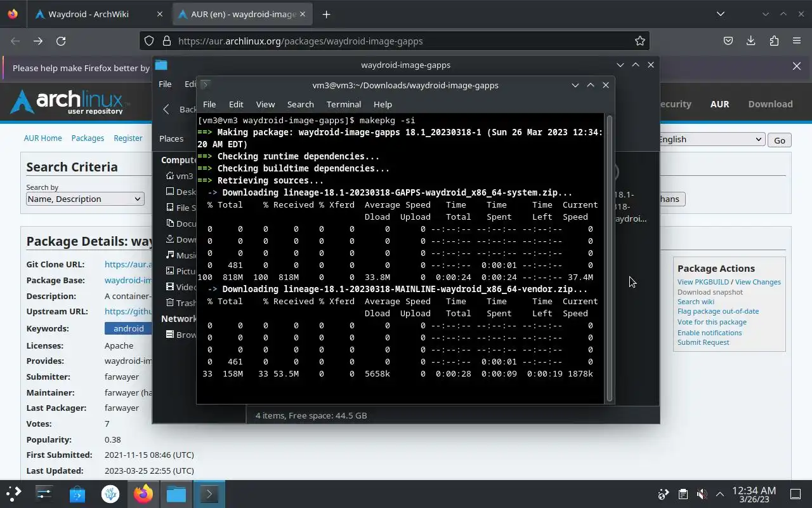Open the terminal View menu
The image size is (812, 508).
tap(265, 104)
